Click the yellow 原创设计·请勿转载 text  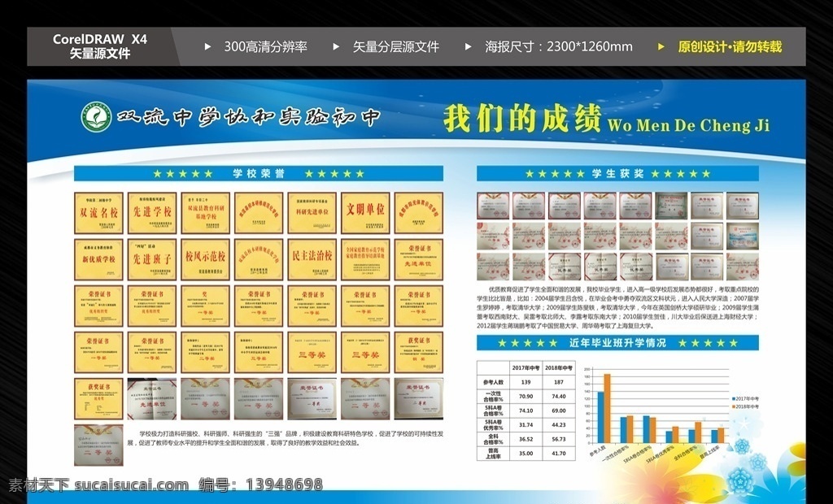coord(730,46)
